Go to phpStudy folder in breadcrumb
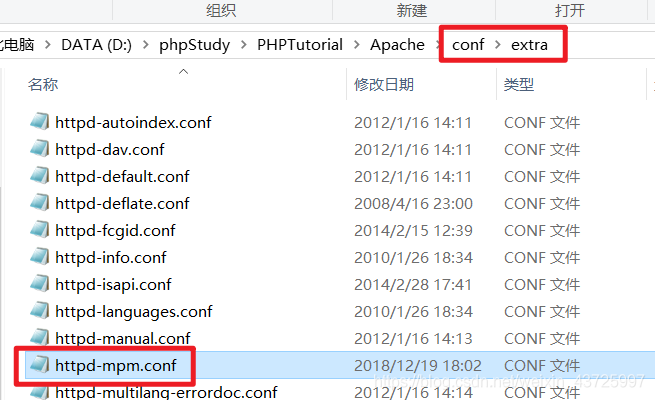The height and width of the screenshot is (400, 655). pyautogui.click(x=194, y=45)
